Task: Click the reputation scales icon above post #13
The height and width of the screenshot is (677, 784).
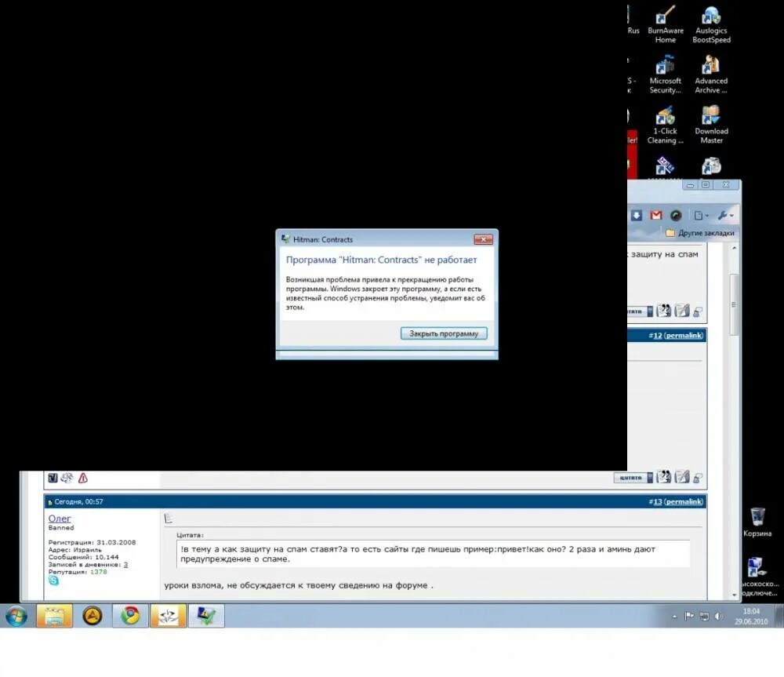Action: 67,478
